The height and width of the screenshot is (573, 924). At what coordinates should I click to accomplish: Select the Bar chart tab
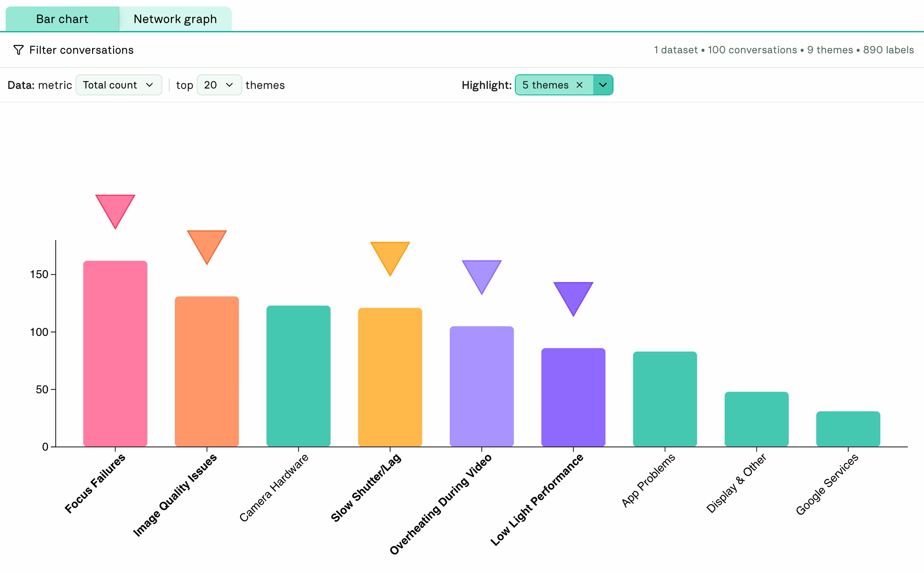coord(62,19)
